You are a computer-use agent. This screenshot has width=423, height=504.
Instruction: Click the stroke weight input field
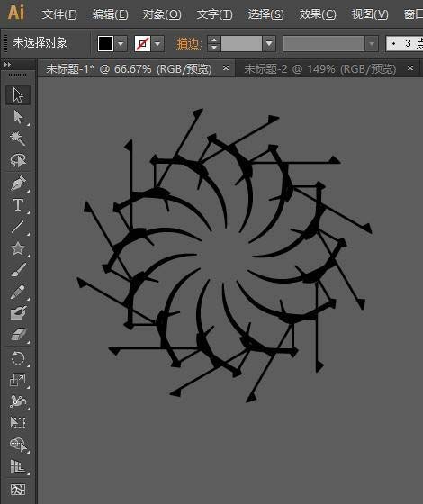tap(241, 43)
